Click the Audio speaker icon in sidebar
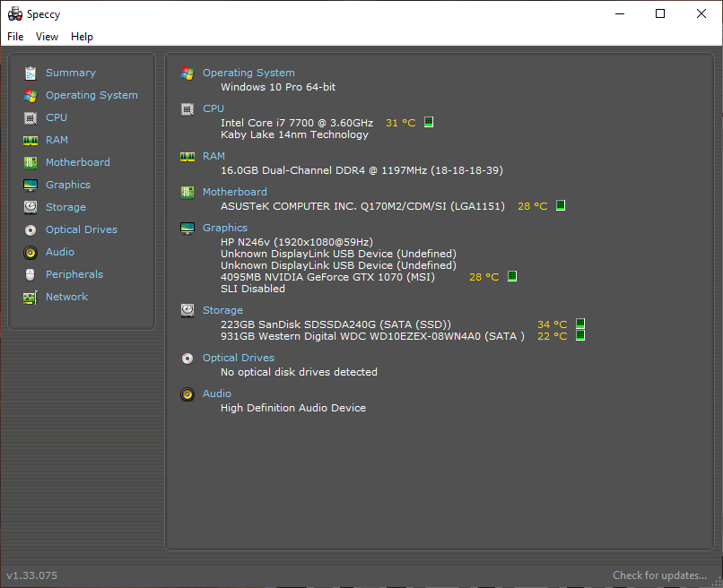 (x=30, y=253)
